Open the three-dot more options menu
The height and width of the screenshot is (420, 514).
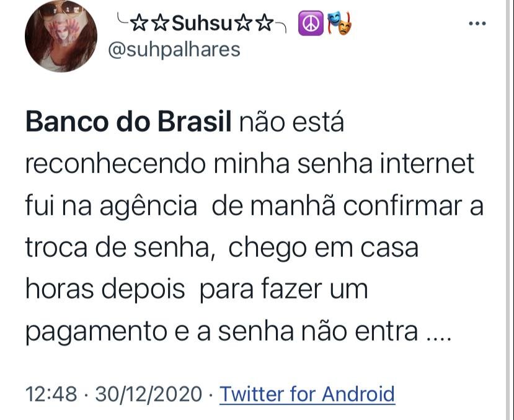[477, 24]
